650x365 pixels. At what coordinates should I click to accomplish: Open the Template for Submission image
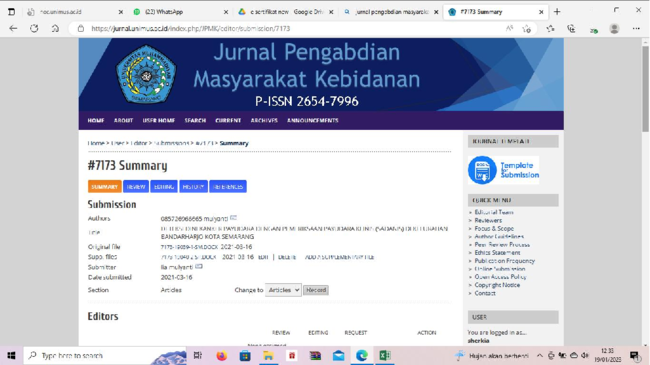(x=503, y=170)
